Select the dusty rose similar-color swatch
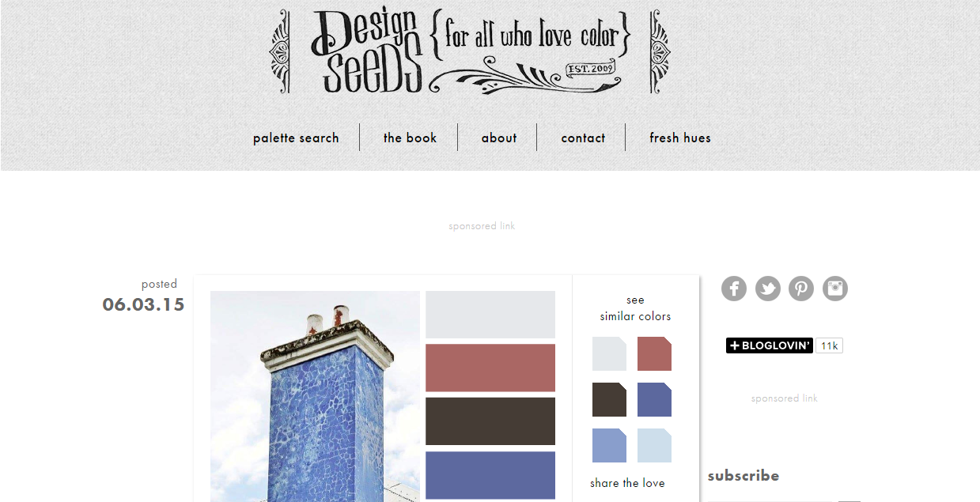Image resolution: width=980 pixels, height=502 pixels. pyautogui.click(x=654, y=353)
